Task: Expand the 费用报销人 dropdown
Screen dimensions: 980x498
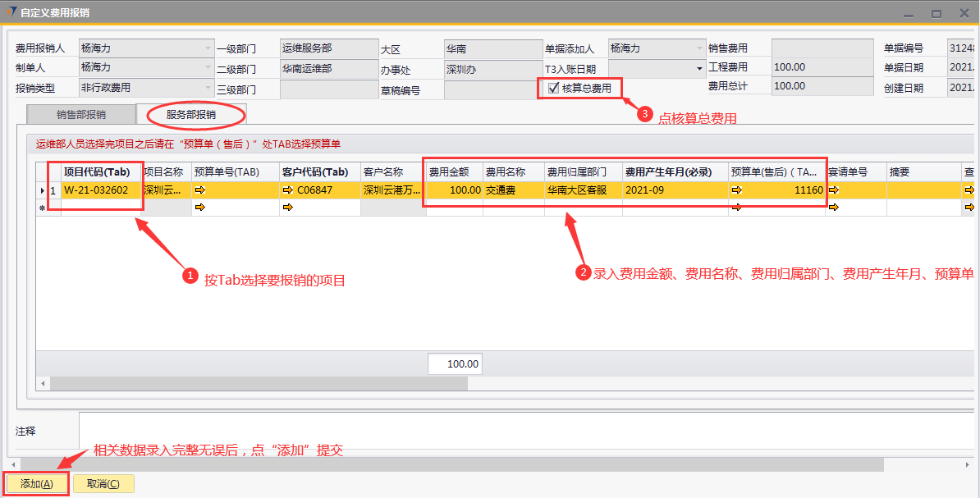Action: point(208,49)
